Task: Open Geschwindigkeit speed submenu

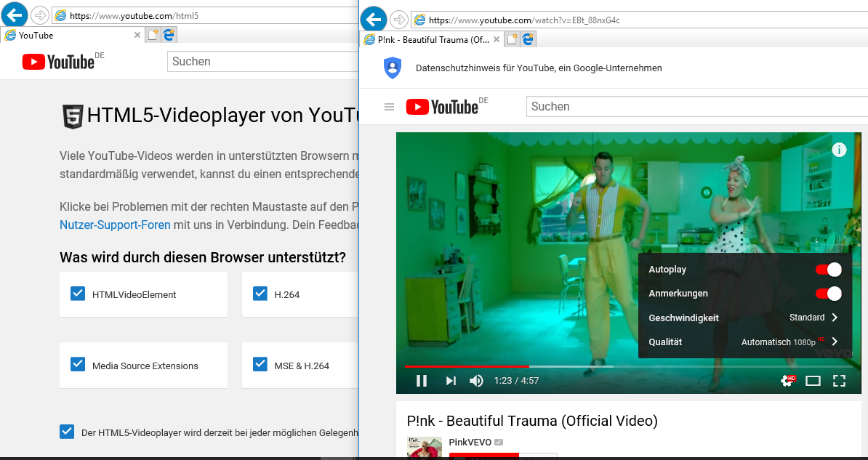Action: pos(744,318)
